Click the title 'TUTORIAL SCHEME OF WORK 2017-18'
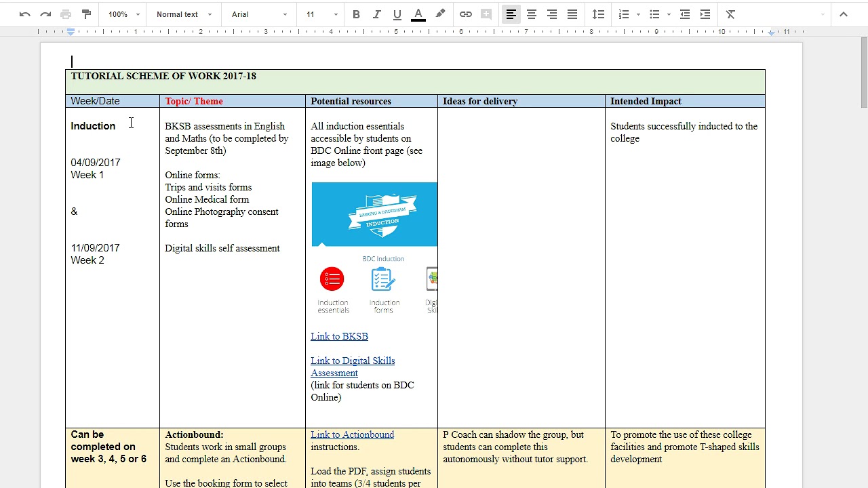This screenshot has width=868, height=488. pos(163,76)
